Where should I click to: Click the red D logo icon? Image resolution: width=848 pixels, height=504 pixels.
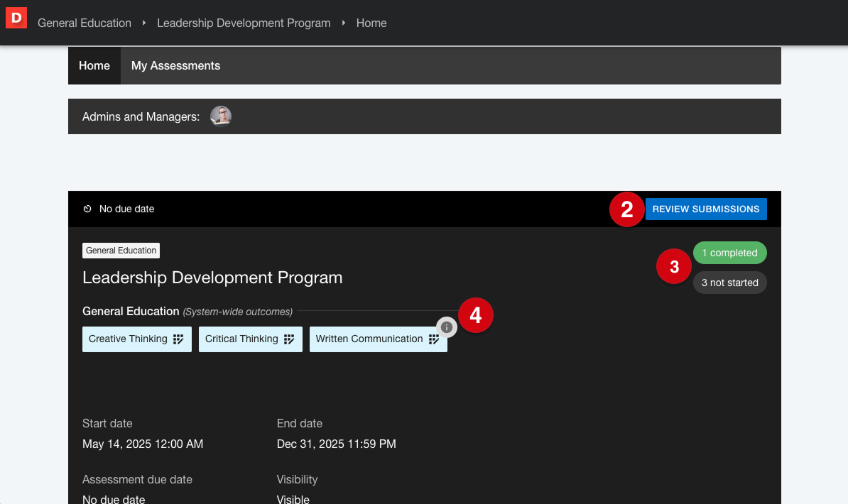(16, 18)
